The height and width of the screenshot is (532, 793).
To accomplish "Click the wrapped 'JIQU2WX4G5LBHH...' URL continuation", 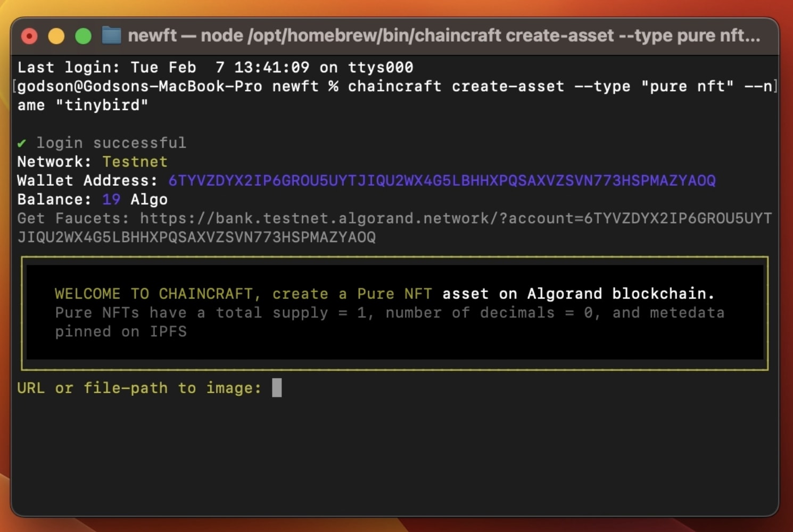I will [196, 237].
